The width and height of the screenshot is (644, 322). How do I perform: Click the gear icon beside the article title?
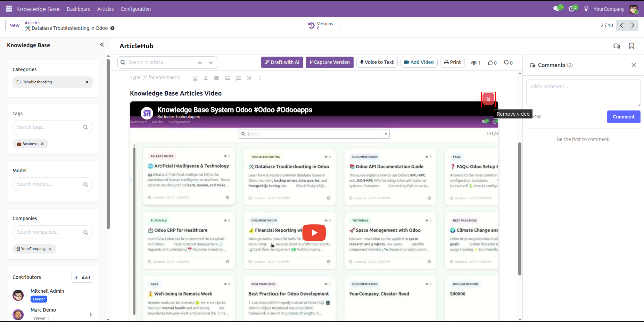pos(112,28)
